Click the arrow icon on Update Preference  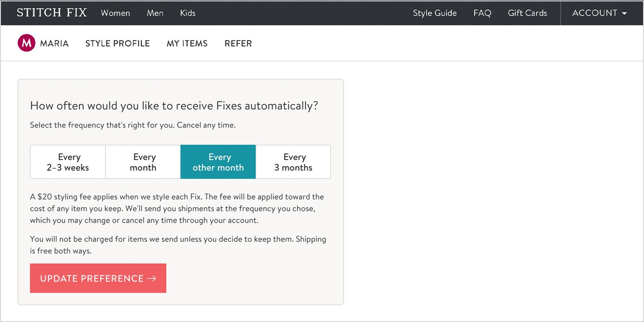[x=152, y=279]
